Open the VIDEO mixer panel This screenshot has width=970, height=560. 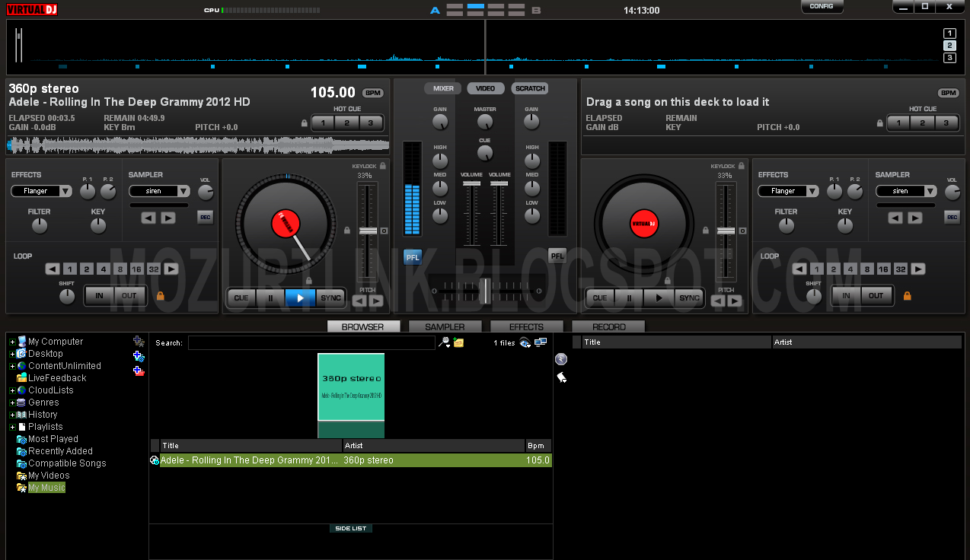point(486,88)
